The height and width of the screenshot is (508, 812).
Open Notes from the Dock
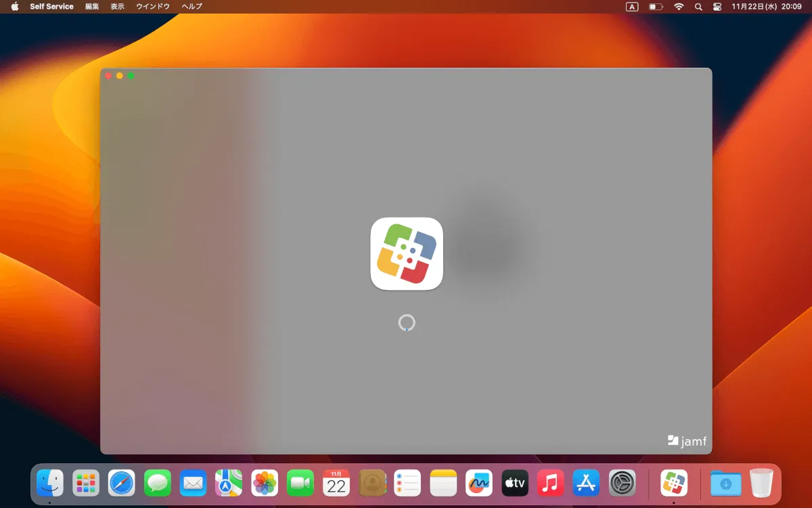click(x=444, y=483)
